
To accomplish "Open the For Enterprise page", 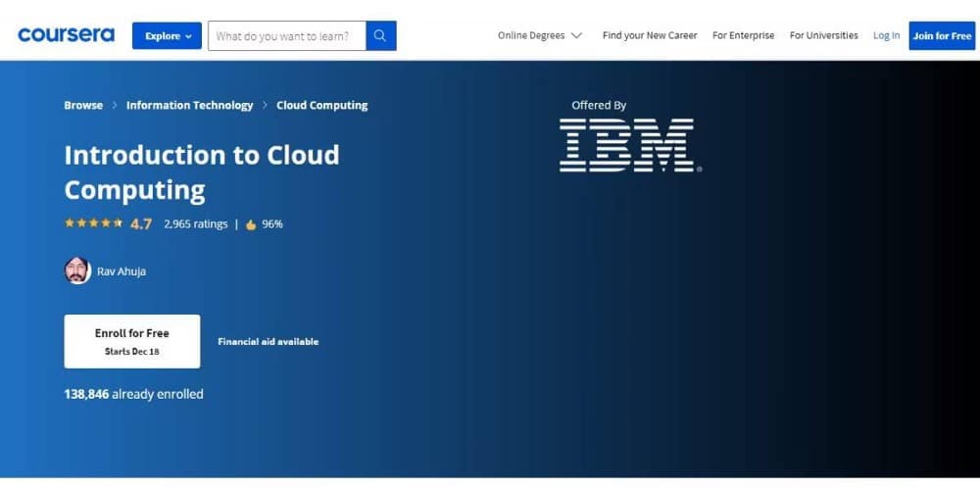I will (x=743, y=35).
